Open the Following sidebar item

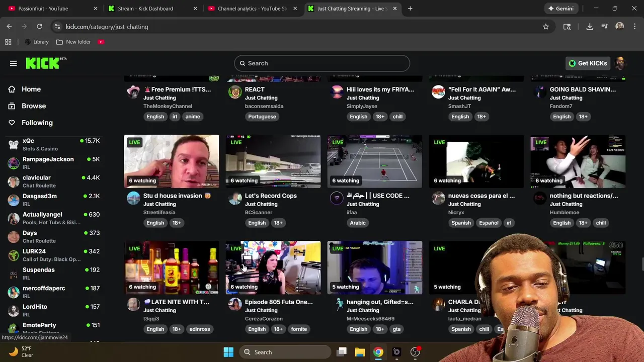[x=37, y=123]
